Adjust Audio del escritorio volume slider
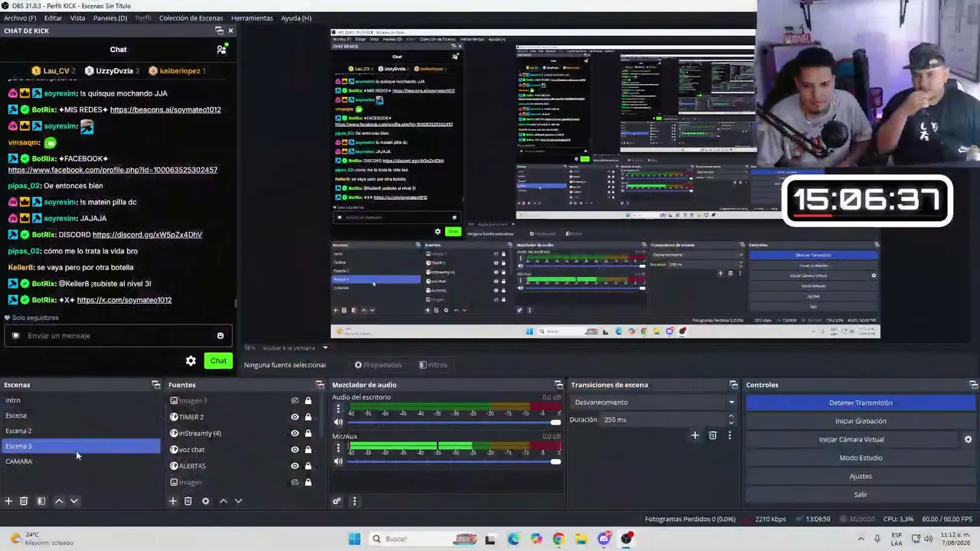The image size is (980, 551). pyautogui.click(x=454, y=422)
